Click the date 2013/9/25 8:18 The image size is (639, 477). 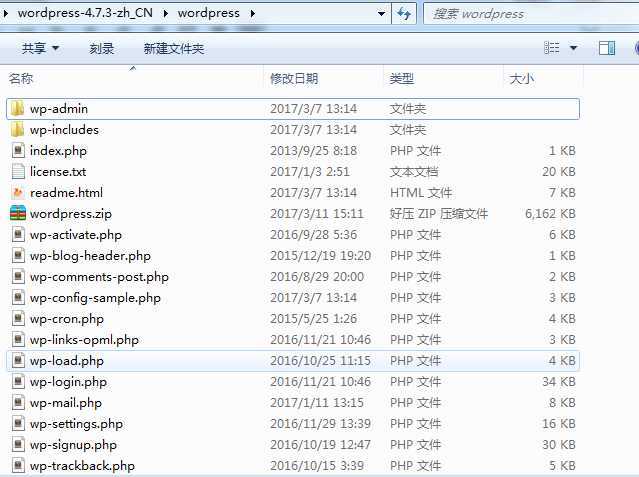tap(313, 151)
